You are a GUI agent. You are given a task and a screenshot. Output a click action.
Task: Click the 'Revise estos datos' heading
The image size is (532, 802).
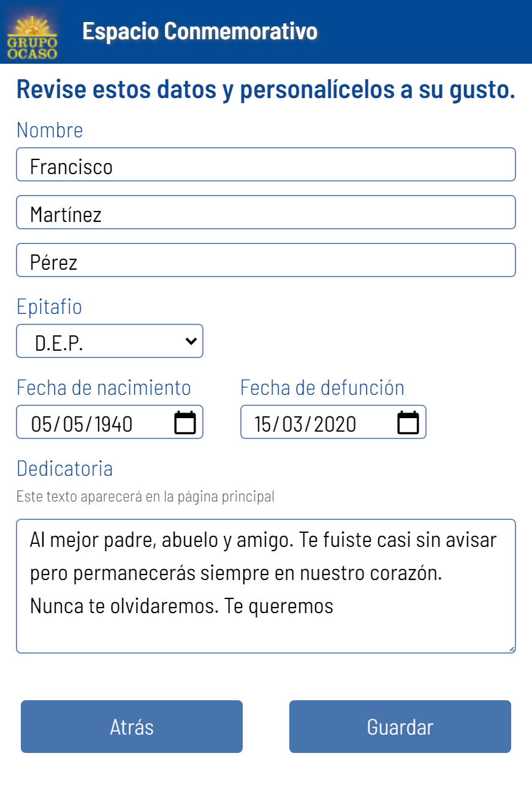[x=266, y=90]
